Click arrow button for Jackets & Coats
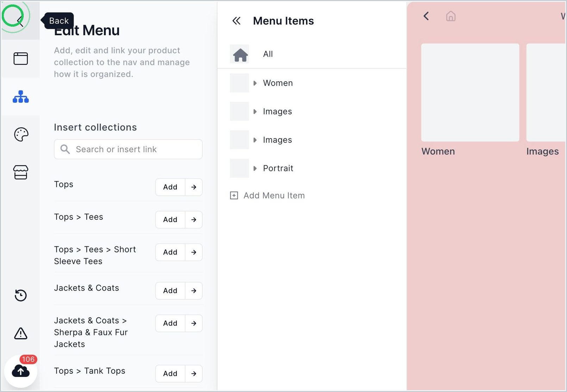Image resolution: width=567 pixels, height=392 pixels. pyautogui.click(x=194, y=291)
